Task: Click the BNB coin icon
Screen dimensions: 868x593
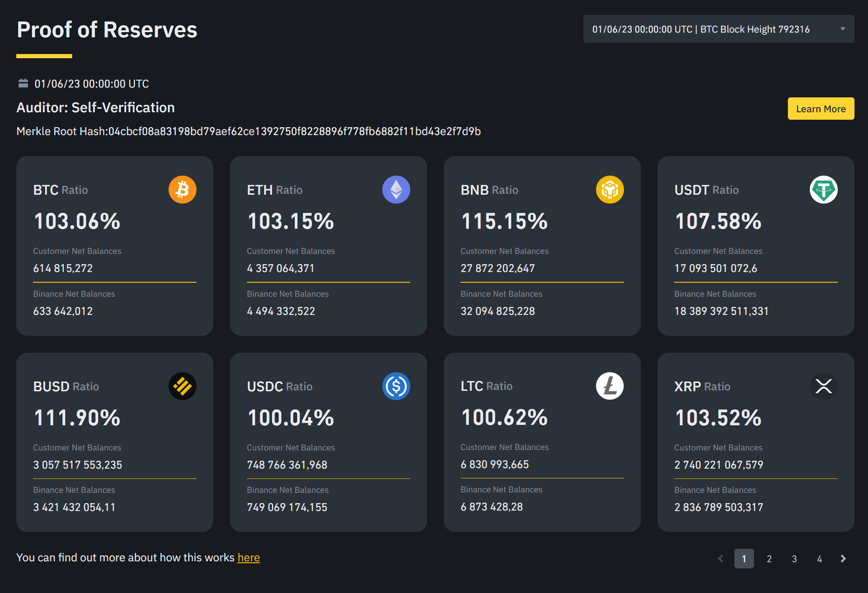Action: click(x=610, y=190)
